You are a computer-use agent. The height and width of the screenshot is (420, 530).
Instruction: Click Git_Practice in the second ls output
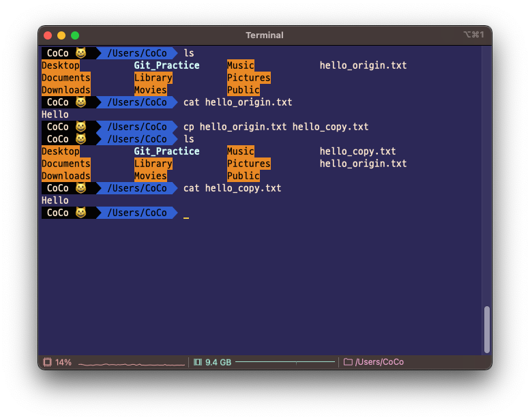tap(166, 151)
